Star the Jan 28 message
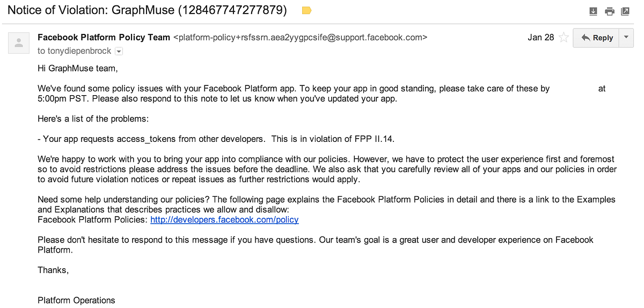The image size is (644, 308). tap(563, 38)
